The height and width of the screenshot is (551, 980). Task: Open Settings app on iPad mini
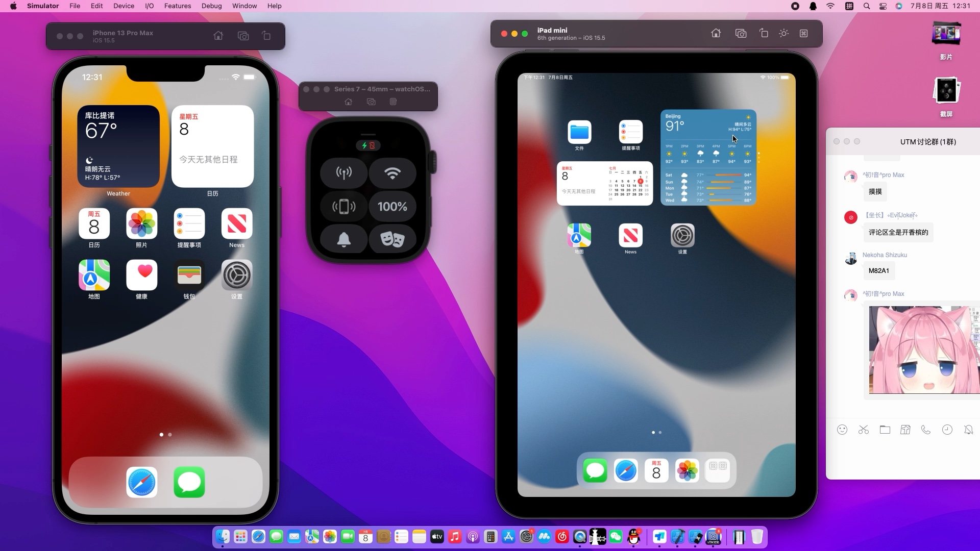pos(681,236)
